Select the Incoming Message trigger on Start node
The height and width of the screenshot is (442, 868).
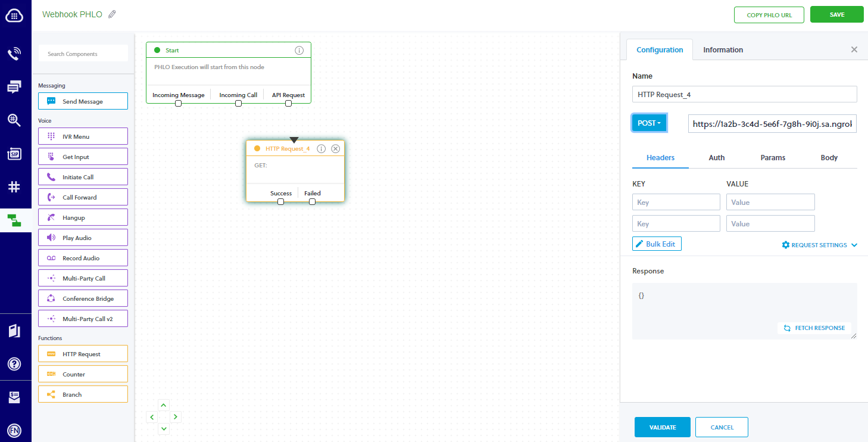[178, 94]
